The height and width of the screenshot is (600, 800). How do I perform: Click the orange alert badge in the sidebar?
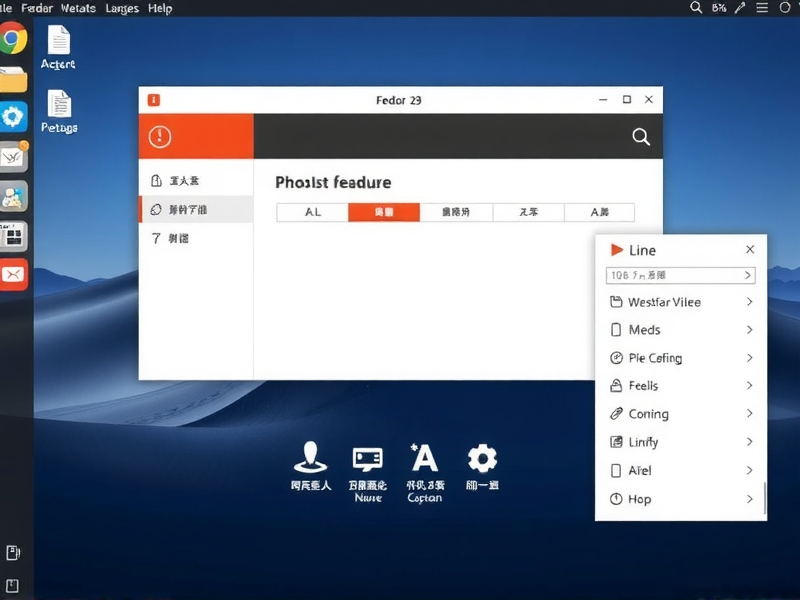[x=159, y=136]
